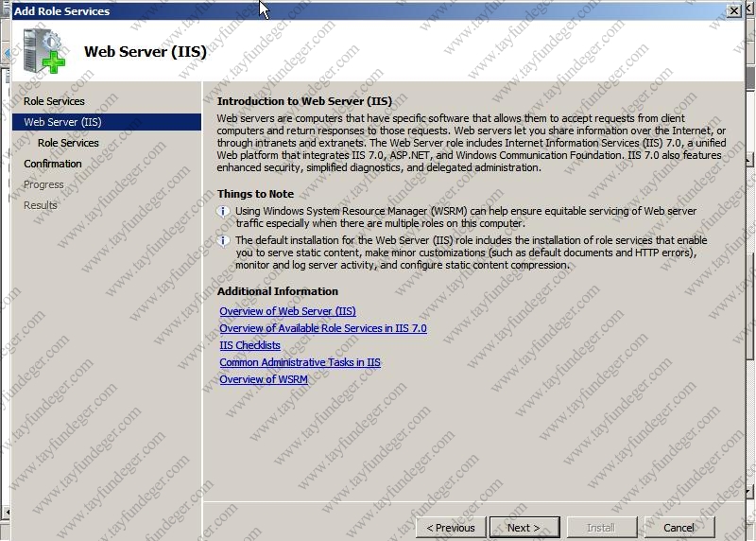Open the Overview of WSRM link
Screen dimensions: 756x541
pyautogui.click(x=264, y=379)
